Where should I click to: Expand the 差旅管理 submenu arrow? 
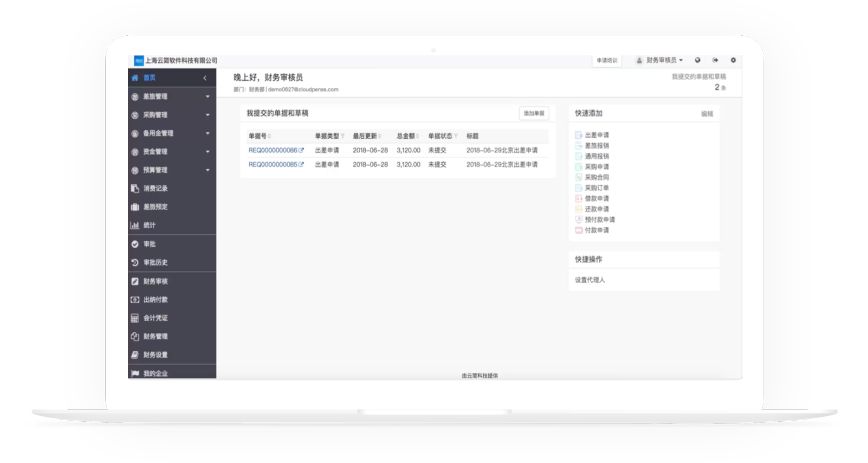pos(208,97)
